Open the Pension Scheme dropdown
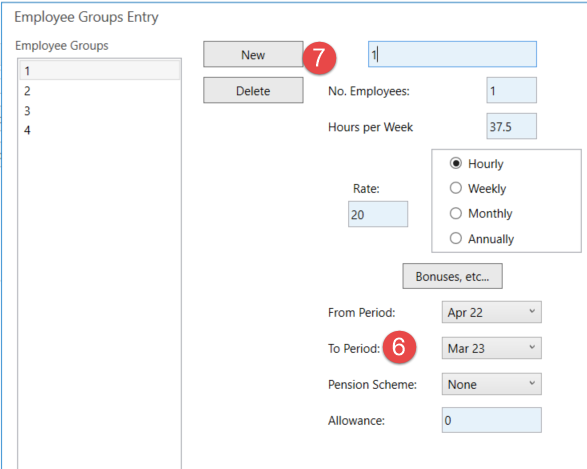 492,384
